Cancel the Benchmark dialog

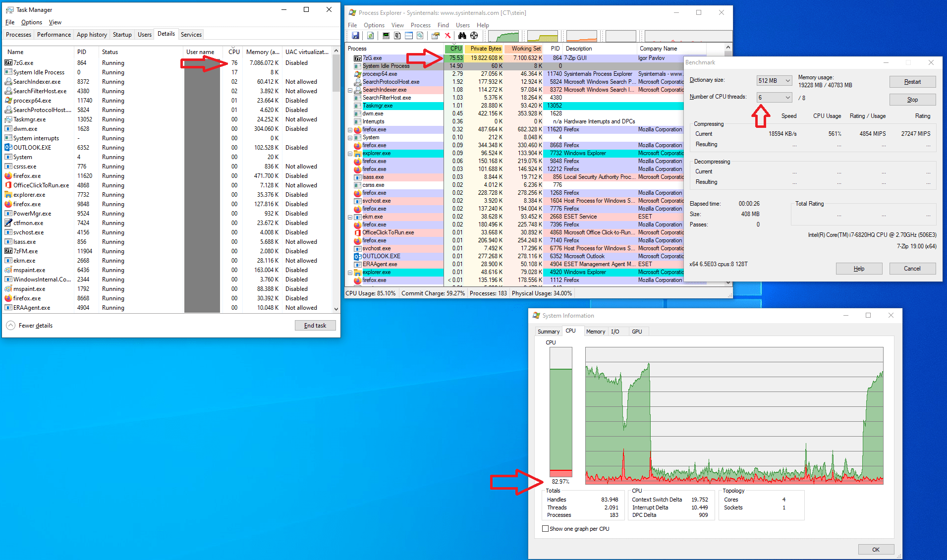912,269
